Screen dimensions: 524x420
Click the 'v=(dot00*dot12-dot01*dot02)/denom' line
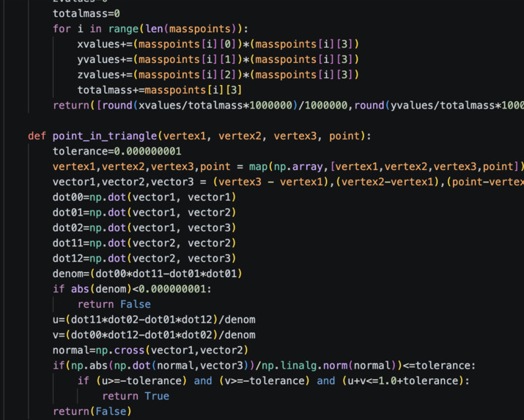[x=154, y=335]
